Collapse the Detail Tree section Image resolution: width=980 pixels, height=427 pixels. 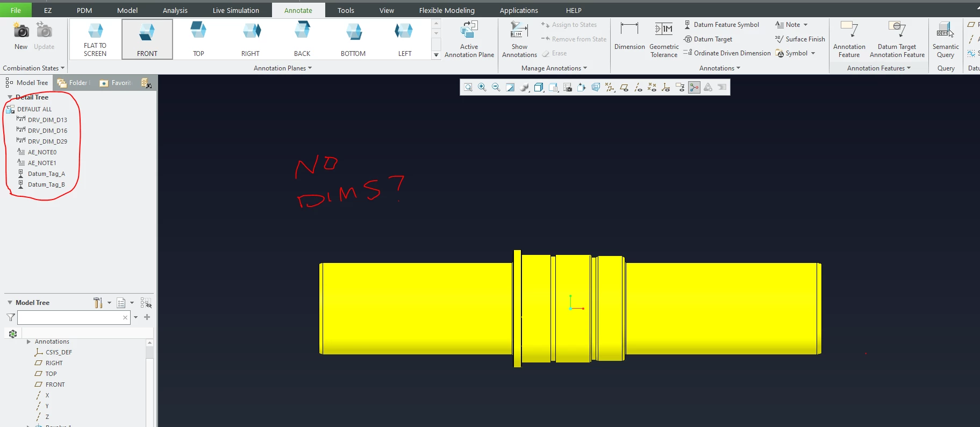click(10, 97)
